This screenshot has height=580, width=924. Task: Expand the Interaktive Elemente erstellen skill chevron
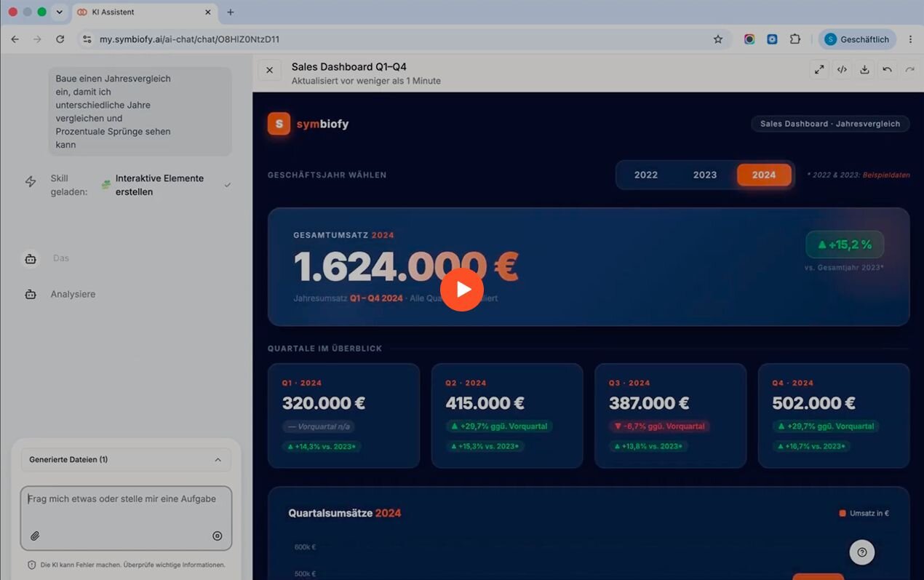(x=227, y=185)
